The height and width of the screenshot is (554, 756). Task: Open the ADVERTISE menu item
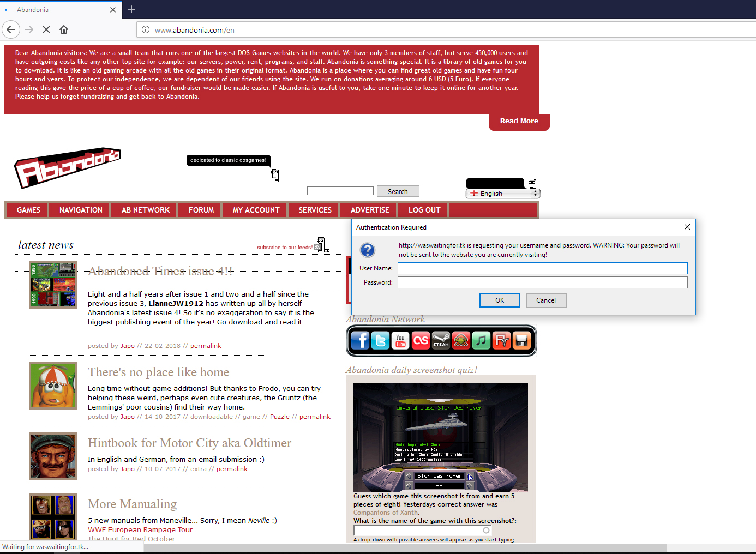click(x=370, y=210)
